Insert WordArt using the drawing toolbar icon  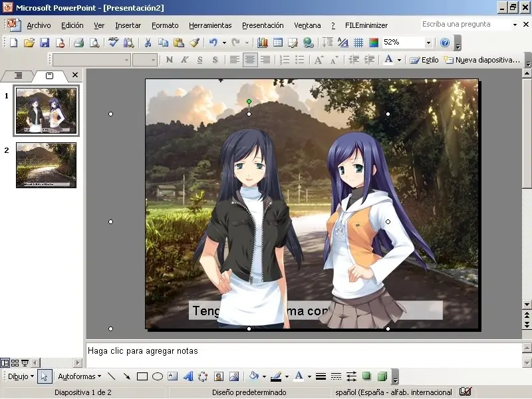point(188,376)
